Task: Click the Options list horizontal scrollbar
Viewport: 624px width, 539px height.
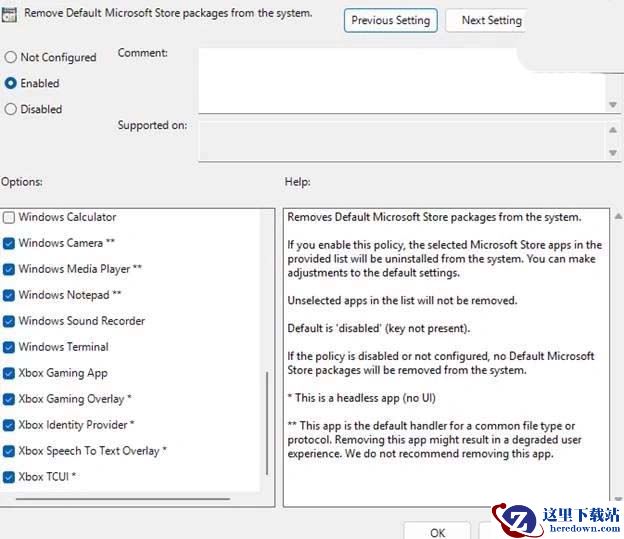Action: pos(123,499)
